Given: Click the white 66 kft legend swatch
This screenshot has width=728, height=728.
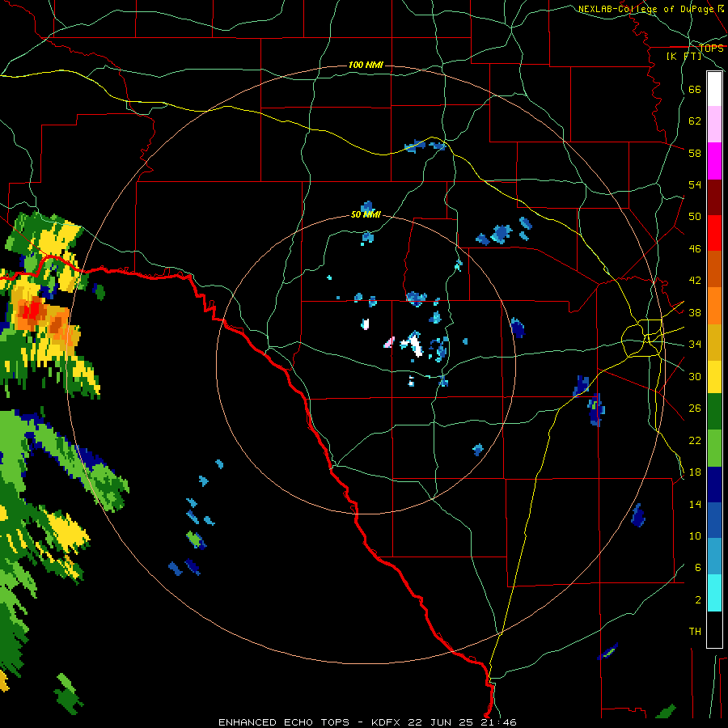Looking at the screenshot, I should click(714, 89).
